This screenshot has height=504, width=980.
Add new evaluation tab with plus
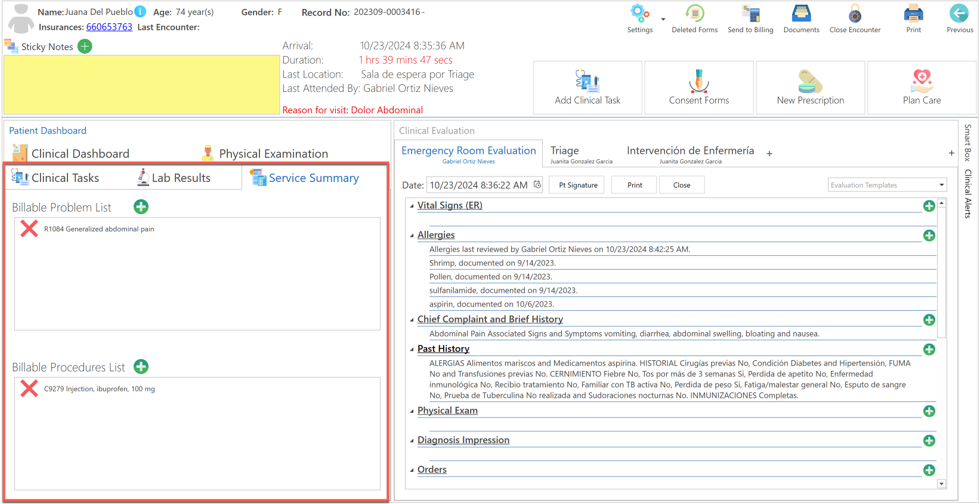tap(769, 154)
